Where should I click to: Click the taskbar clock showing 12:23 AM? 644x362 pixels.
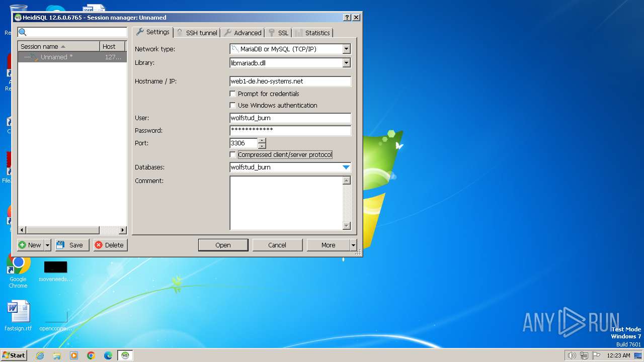618,355
